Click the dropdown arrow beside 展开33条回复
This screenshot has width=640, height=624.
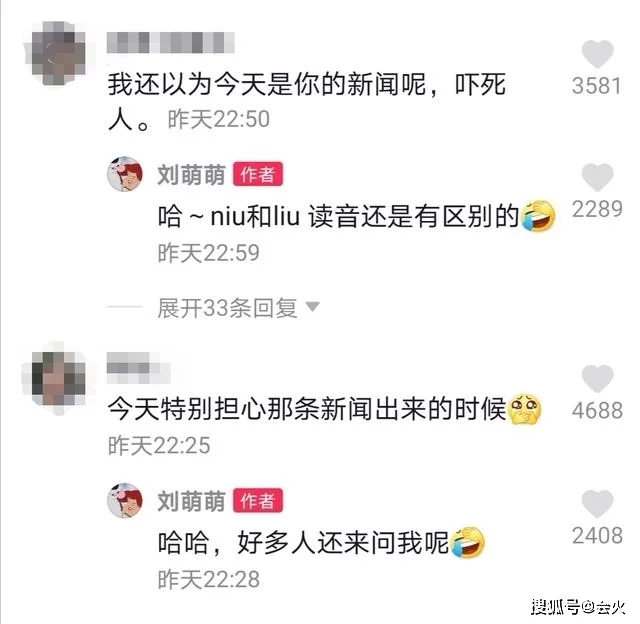tap(313, 306)
